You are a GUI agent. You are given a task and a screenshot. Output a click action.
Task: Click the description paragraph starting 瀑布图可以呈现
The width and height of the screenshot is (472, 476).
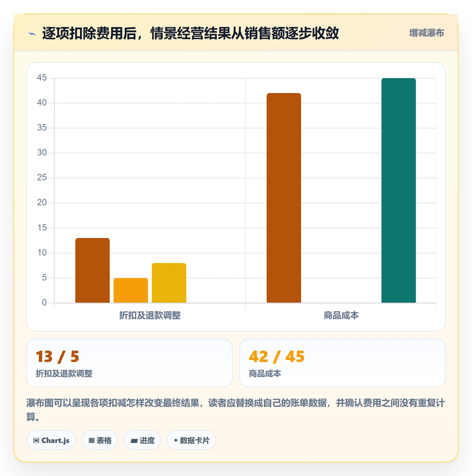pyautogui.click(x=236, y=410)
